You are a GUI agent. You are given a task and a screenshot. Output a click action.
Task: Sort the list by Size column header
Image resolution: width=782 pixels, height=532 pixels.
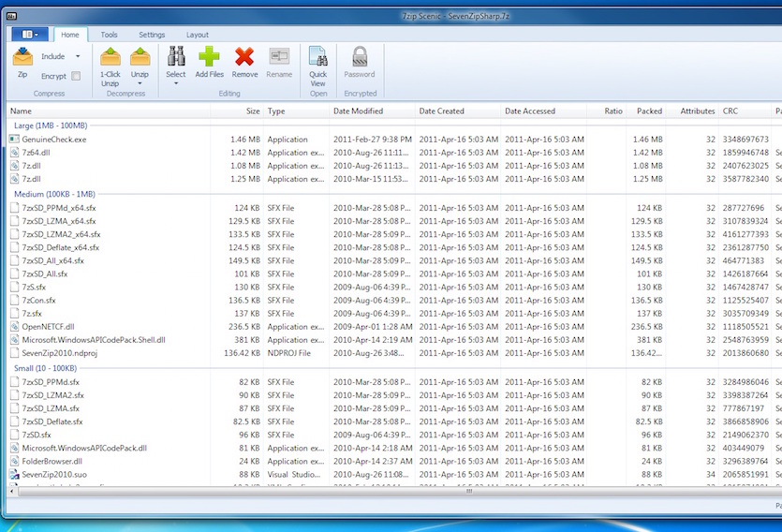pos(252,111)
